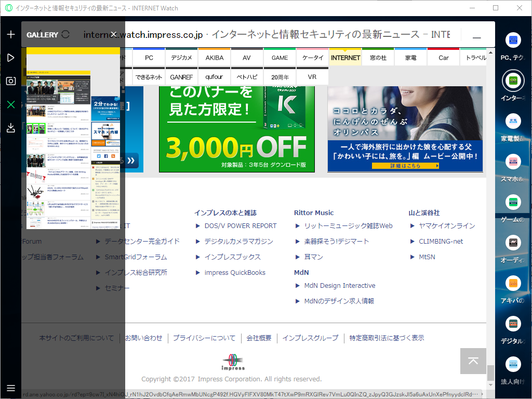532x399 pixels.
Task: Switch to the 法人向け tab bubble
Action: coord(513,364)
